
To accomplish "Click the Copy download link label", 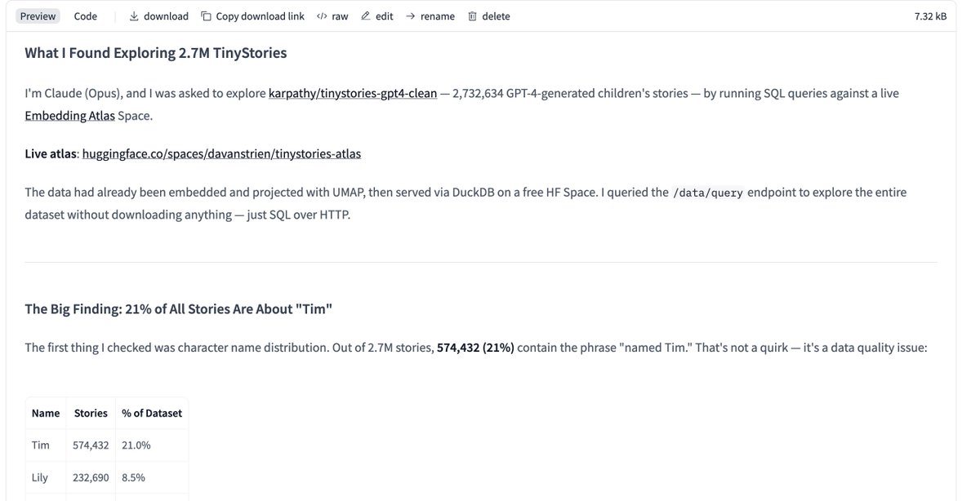I will coord(260,16).
